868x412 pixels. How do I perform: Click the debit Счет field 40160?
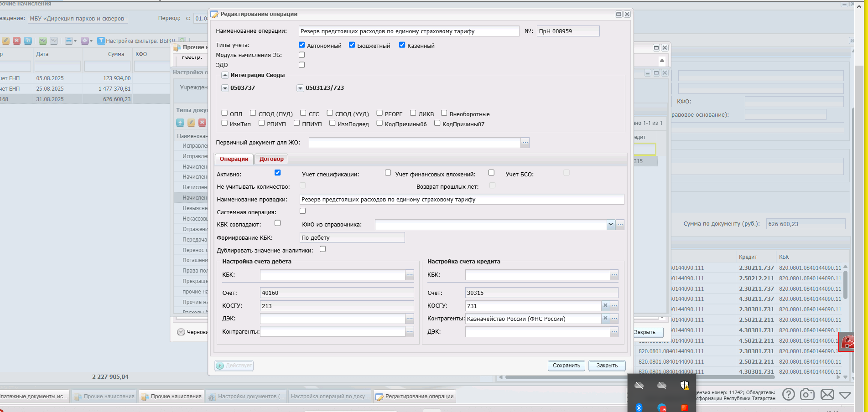tap(337, 293)
